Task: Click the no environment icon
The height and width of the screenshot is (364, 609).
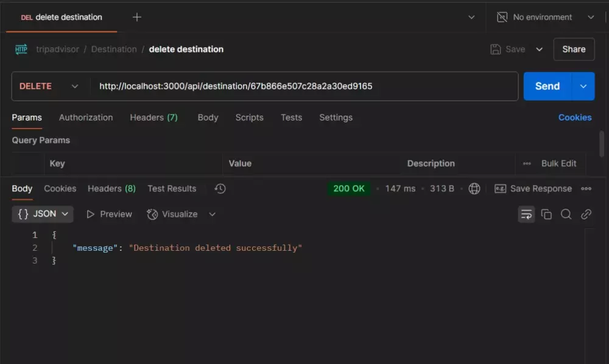Action: coord(502,17)
